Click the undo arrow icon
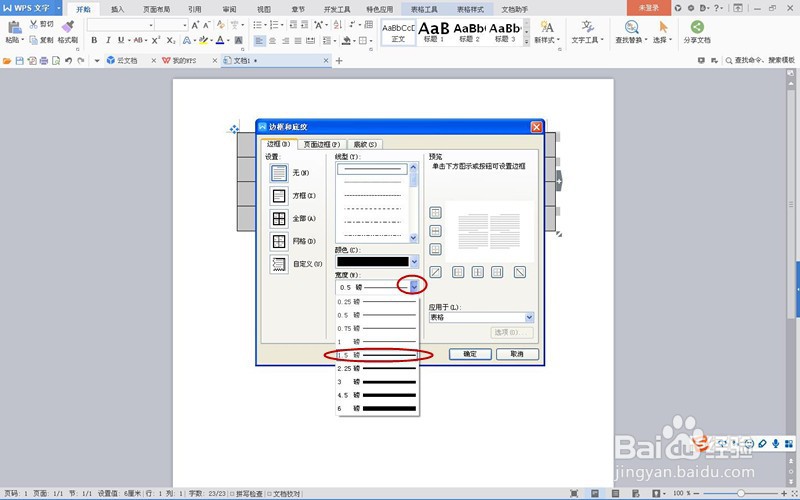Viewport: 800px width, 500px height. coord(68,61)
